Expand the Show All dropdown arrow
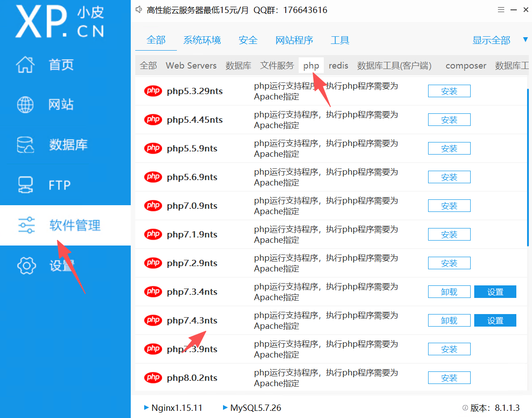532x418 pixels. (525, 40)
